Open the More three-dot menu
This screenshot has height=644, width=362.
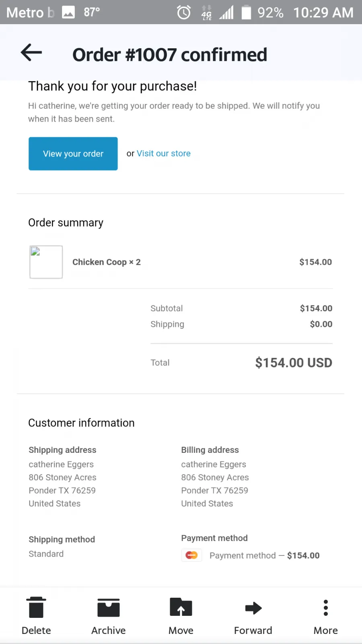pos(326,608)
